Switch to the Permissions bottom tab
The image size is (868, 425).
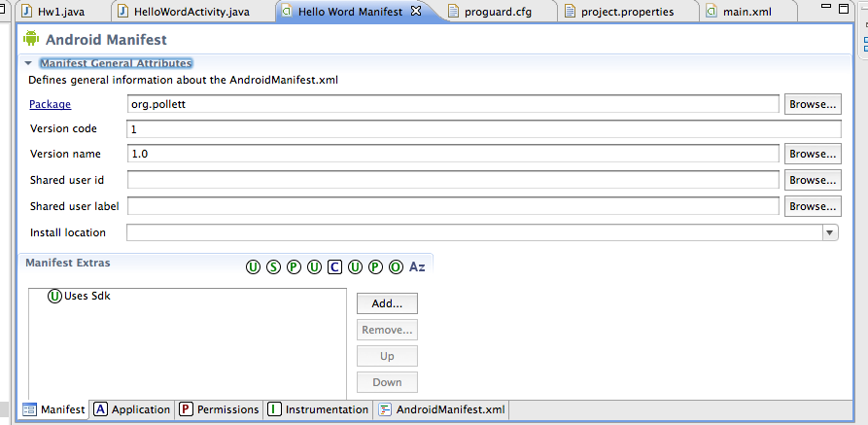220,409
